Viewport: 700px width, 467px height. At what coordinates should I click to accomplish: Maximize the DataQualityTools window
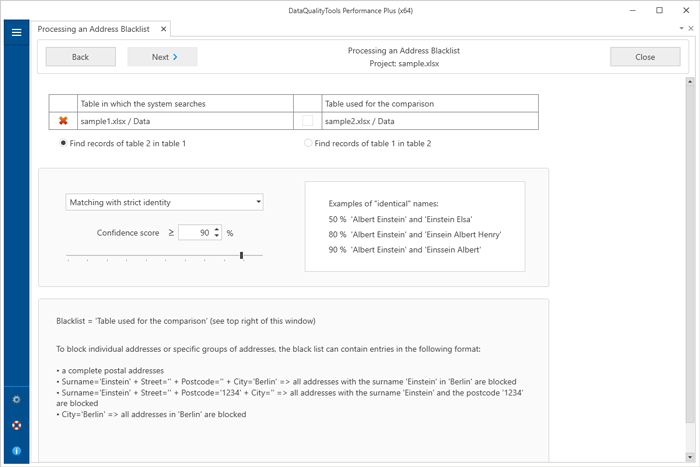pyautogui.click(x=659, y=10)
